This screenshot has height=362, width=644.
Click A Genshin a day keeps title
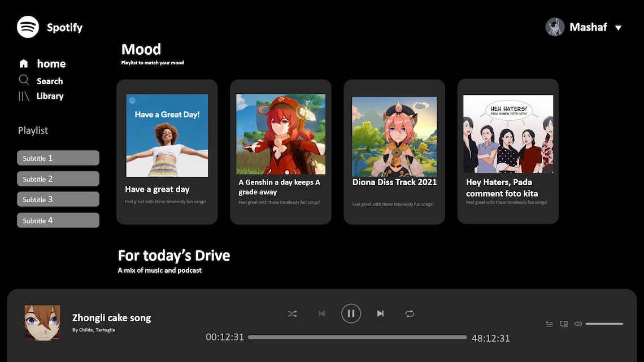click(x=279, y=187)
